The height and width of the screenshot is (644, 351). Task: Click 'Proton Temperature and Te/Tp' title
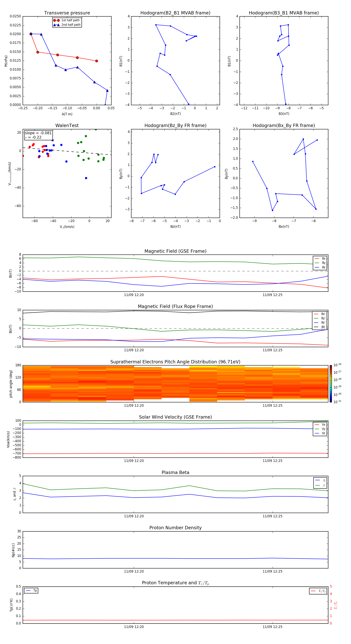[x=175, y=583]
